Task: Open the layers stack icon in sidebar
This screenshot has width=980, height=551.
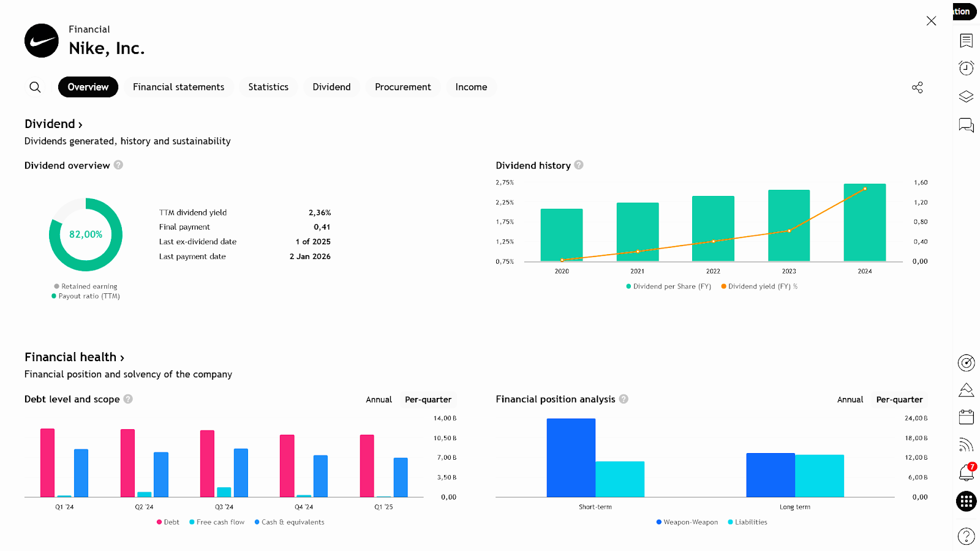Action: point(966,96)
